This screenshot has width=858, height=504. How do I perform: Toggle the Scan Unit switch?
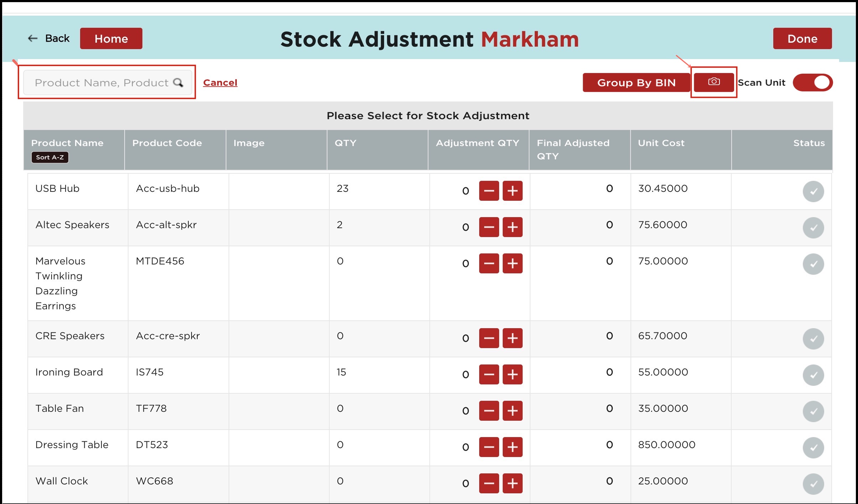coord(812,83)
